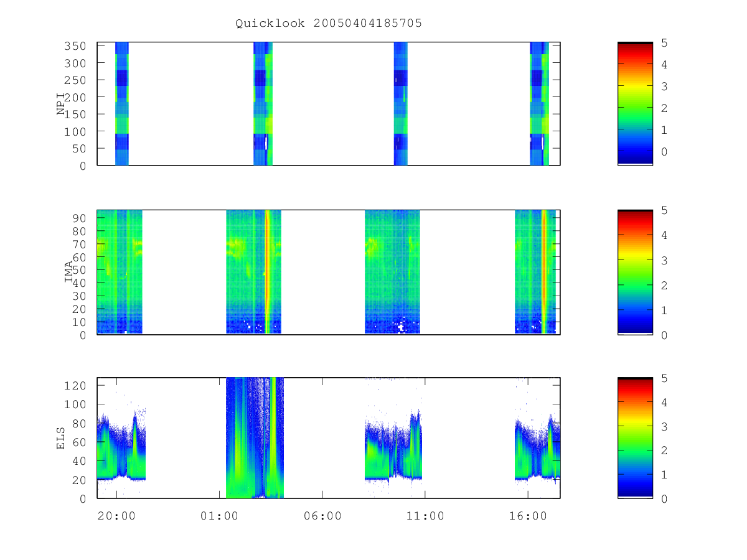Select the 06:00 time tick label
Image resolution: width=747 pixels, height=560 pixels.
[322, 516]
